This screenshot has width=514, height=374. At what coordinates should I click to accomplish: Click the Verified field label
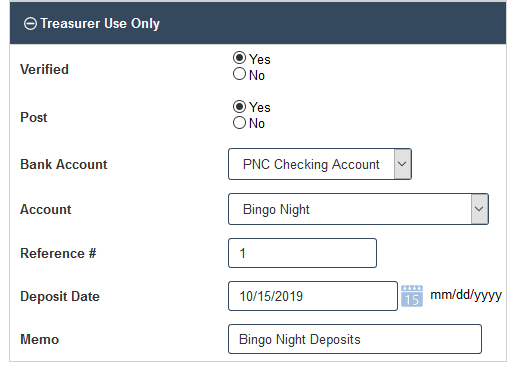tap(44, 69)
